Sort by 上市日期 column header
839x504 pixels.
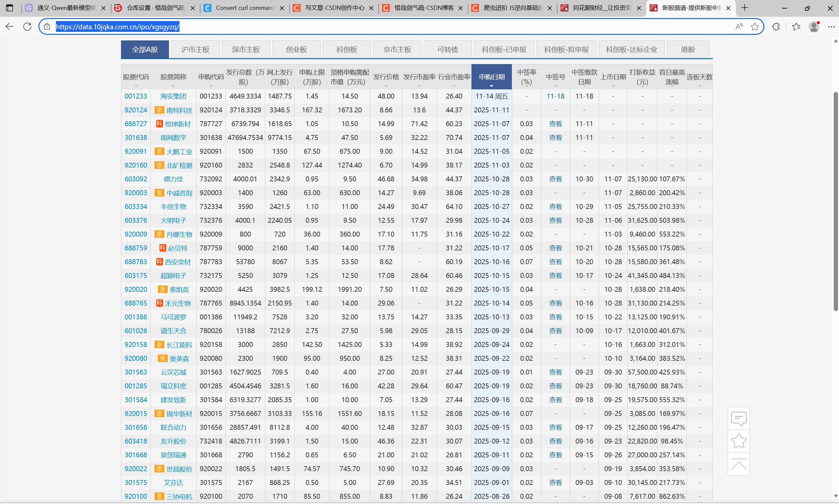point(613,77)
